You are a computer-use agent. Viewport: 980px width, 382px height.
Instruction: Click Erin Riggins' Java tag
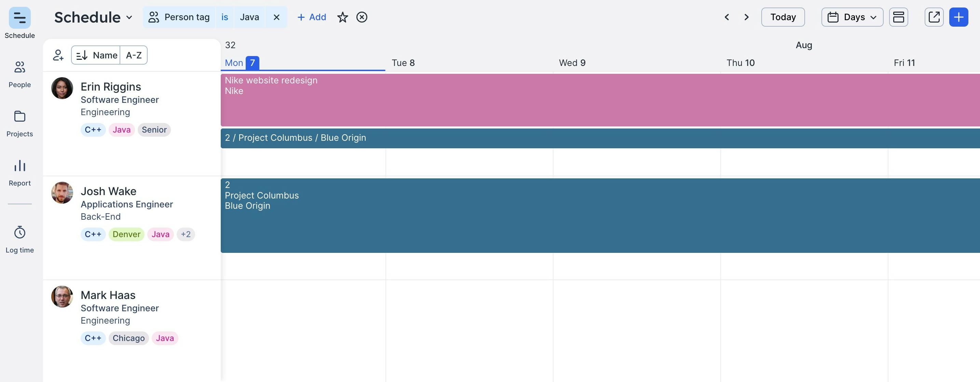122,130
